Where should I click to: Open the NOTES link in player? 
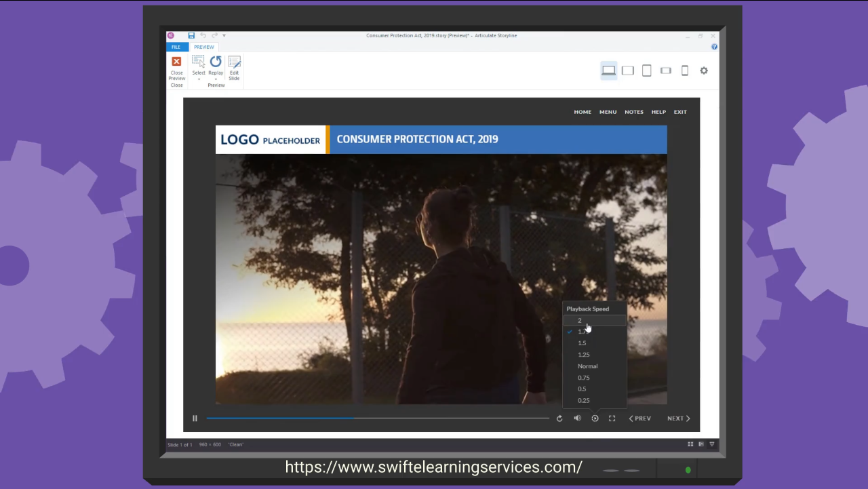tap(634, 112)
